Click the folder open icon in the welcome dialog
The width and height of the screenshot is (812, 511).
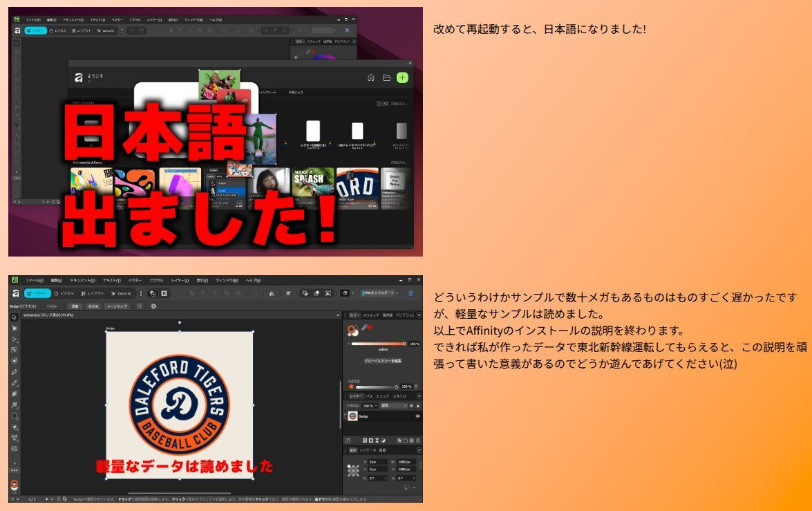point(386,77)
